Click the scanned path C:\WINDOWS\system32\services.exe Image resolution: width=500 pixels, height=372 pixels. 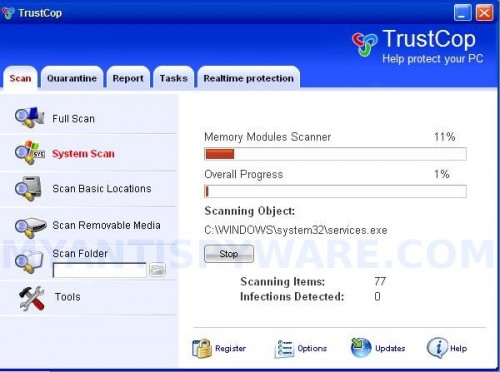pos(296,230)
